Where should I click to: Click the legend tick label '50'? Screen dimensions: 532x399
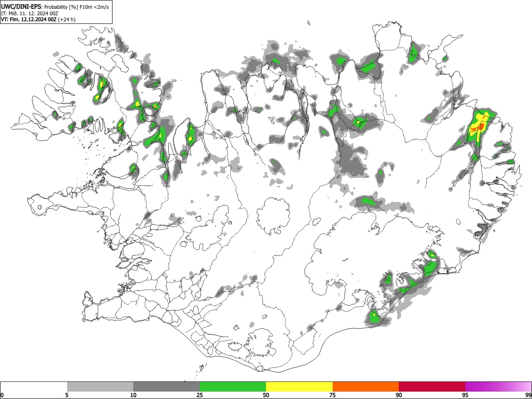(x=266, y=395)
